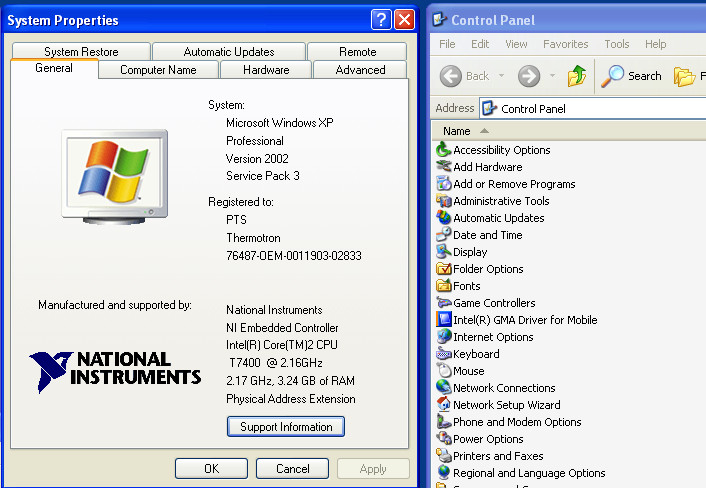The image size is (706, 488).
Task: Switch to the Automatic Updates tab
Action: (x=229, y=52)
